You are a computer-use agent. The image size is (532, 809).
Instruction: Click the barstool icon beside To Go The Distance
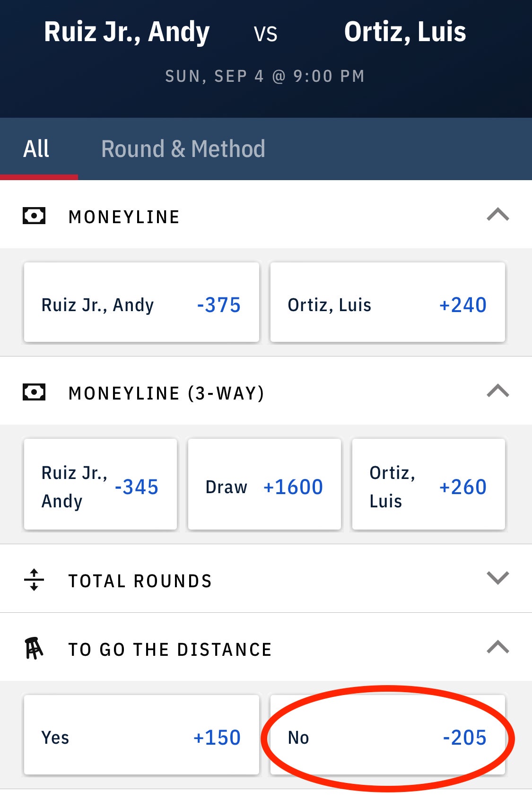[34, 648]
